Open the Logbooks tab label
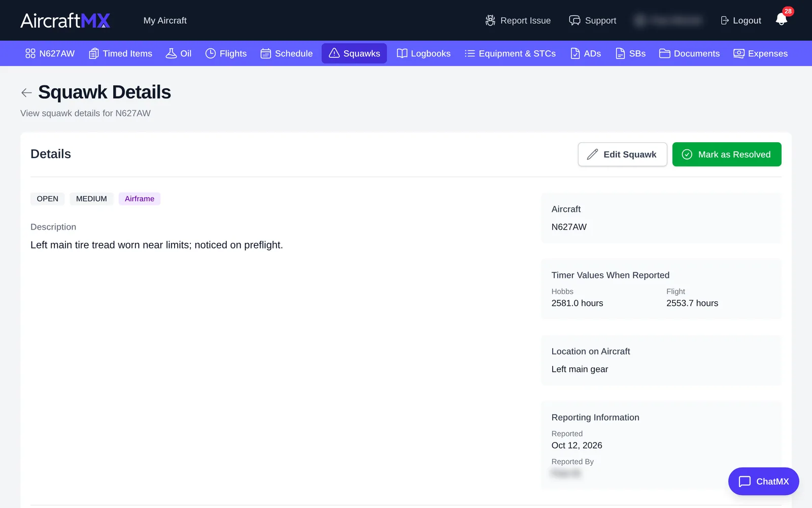Screen dimensions: 812x508 click(431, 53)
